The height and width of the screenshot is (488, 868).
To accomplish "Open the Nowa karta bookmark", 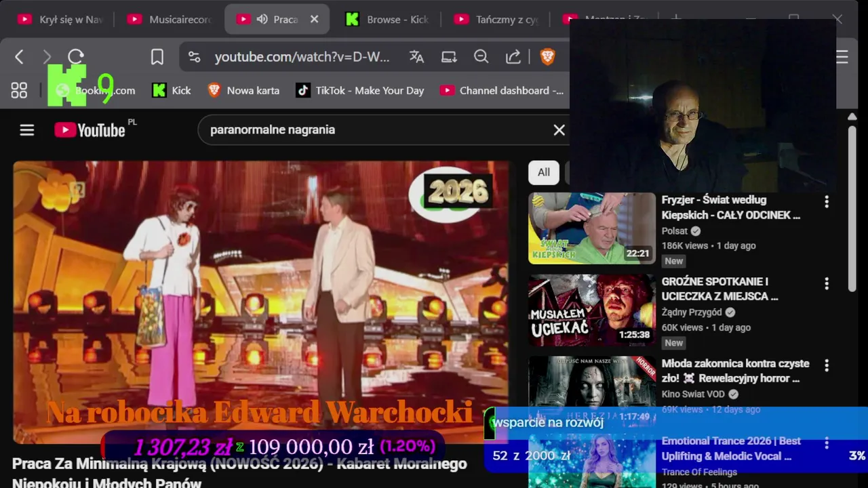I will 243,90.
